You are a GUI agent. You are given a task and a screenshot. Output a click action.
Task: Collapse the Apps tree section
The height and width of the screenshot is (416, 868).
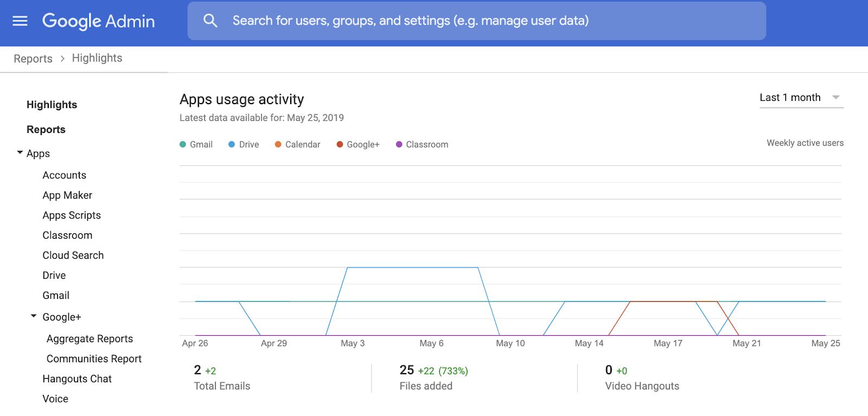20,153
